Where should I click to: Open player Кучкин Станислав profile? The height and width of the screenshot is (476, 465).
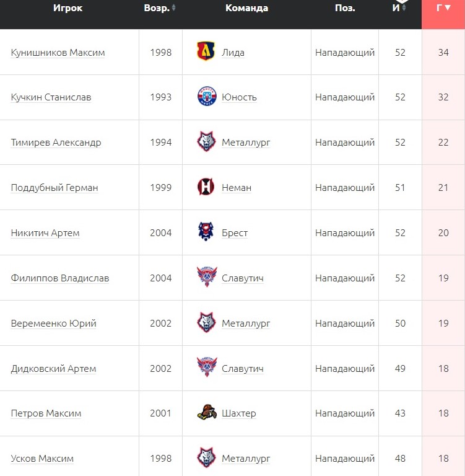coord(51,97)
